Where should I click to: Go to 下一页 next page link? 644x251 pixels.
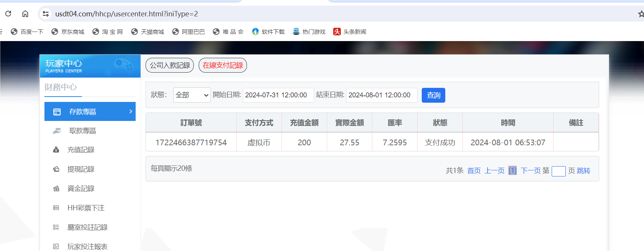click(x=530, y=171)
